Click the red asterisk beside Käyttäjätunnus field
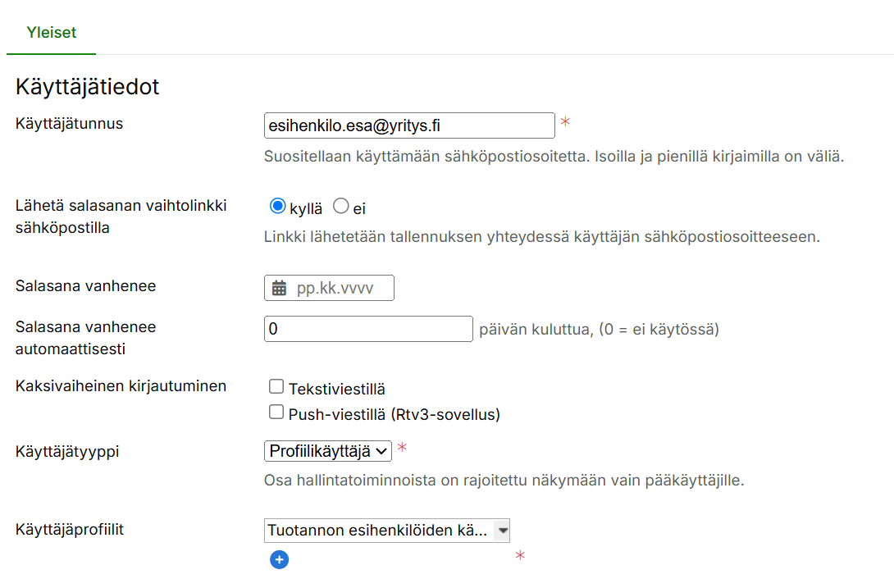This screenshot has height=588, width=894. pyautogui.click(x=564, y=123)
